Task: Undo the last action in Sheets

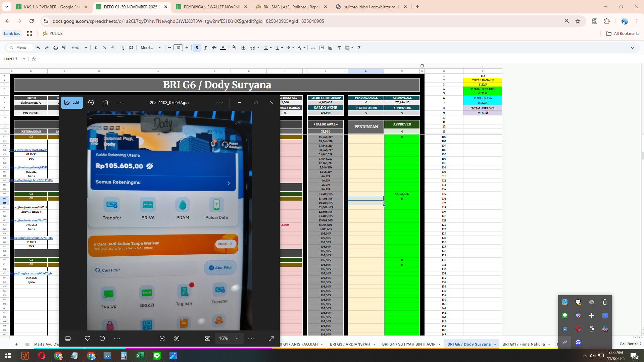Action: click(x=38, y=48)
